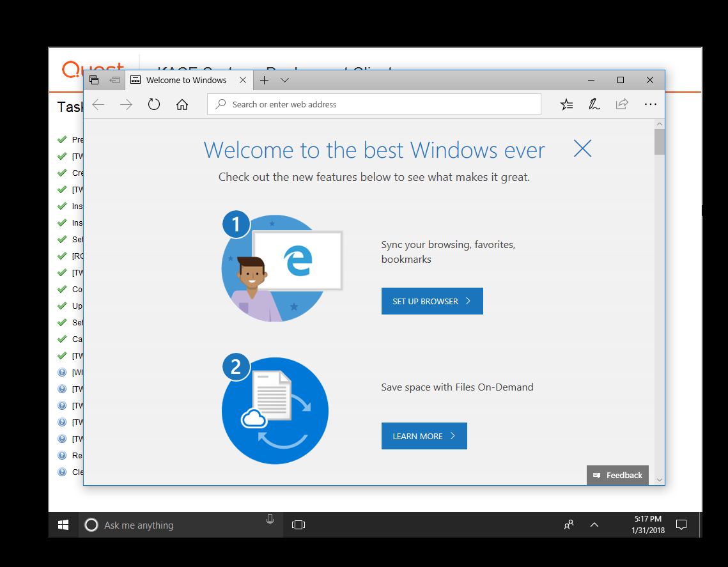The width and height of the screenshot is (728, 567).
Task: Open Task View on the taskbar
Action: click(298, 525)
